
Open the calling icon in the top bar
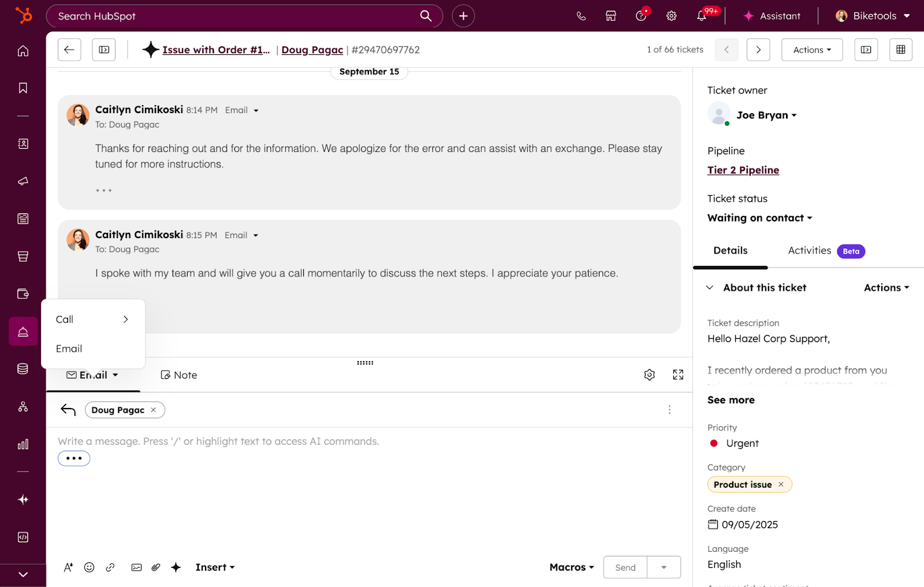coord(580,16)
